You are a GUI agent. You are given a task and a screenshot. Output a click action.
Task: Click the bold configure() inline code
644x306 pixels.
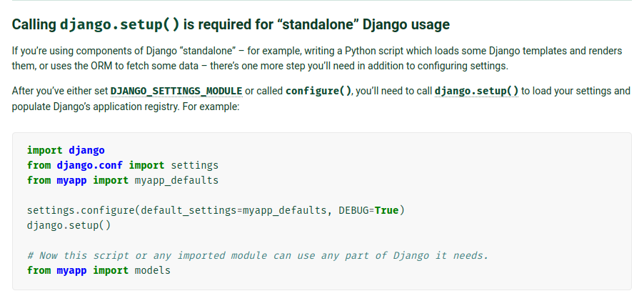pos(318,91)
